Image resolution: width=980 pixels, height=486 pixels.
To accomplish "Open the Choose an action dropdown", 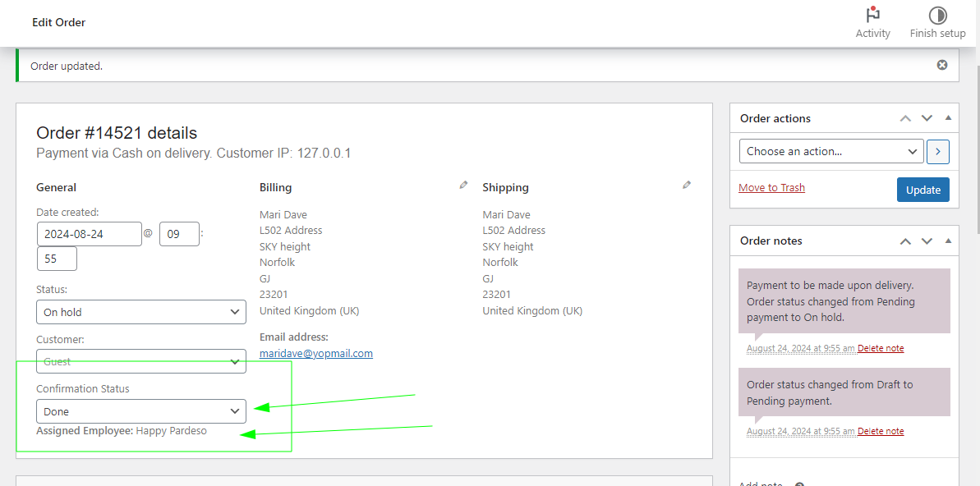I will click(830, 151).
